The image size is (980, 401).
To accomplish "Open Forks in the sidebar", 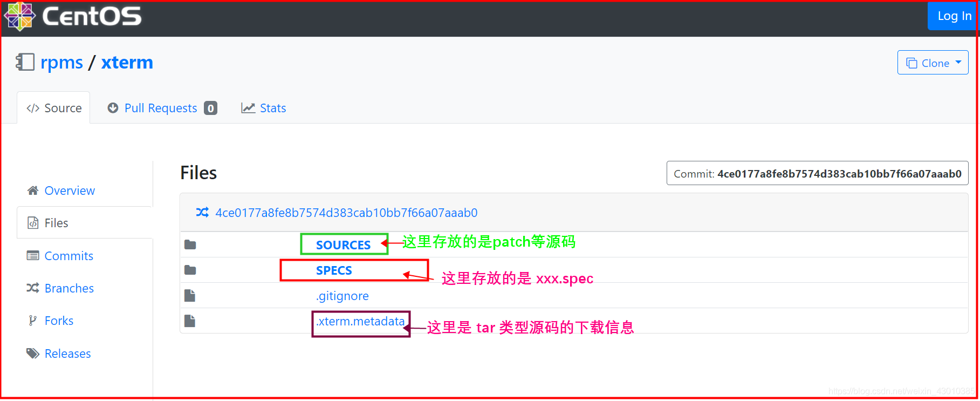I will click(x=59, y=321).
